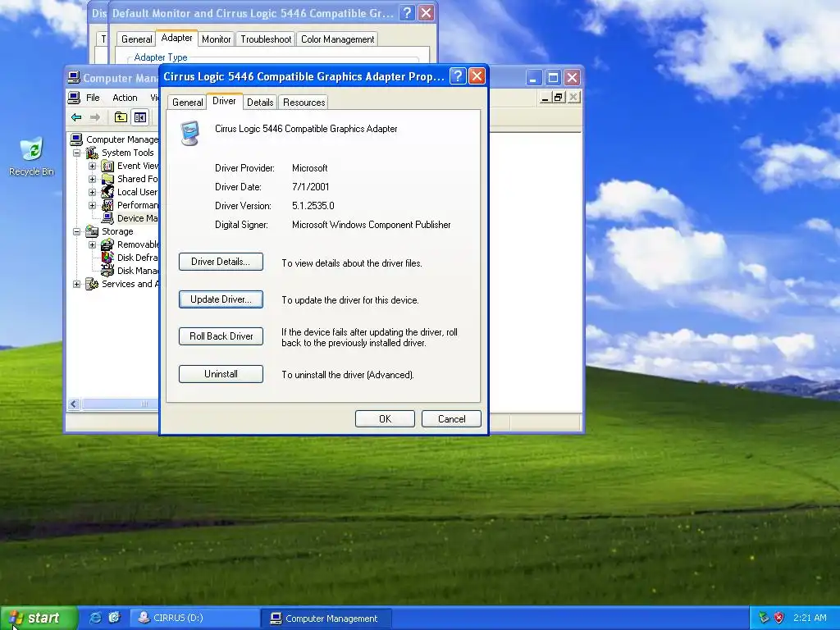Screen dimensions: 840x630
Task: Confirm with OK in adapter properties
Action: 385,419
